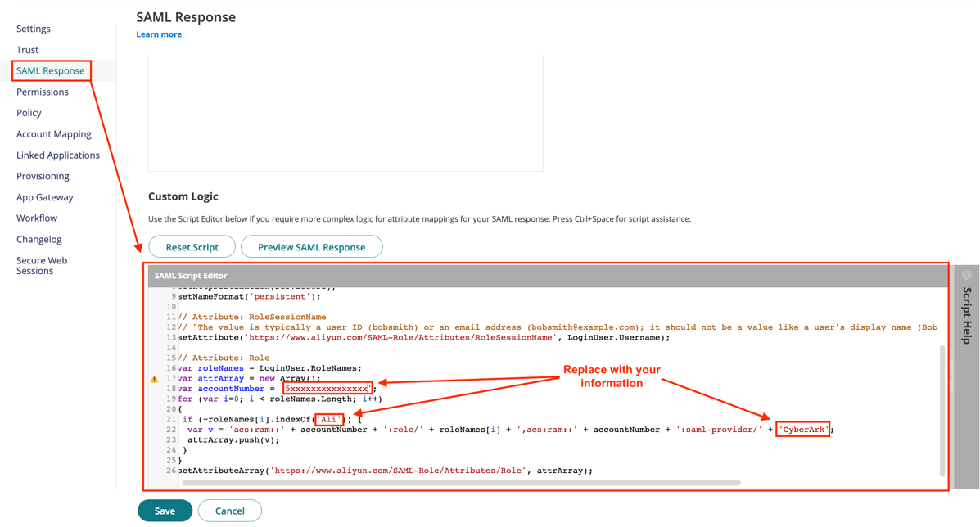Click 'var roleNames = LoginUser.RoleNames' line

tap(270, 367)
